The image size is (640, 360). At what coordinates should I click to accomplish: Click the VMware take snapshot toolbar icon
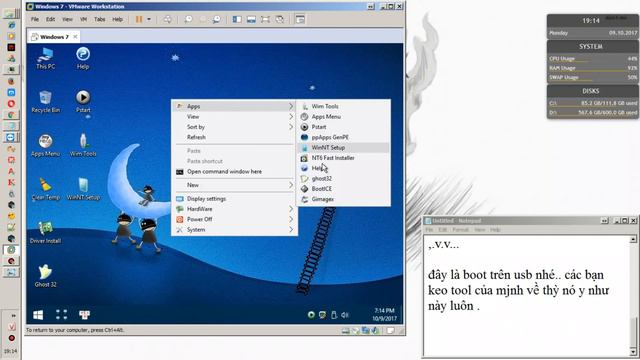point(188,19)
